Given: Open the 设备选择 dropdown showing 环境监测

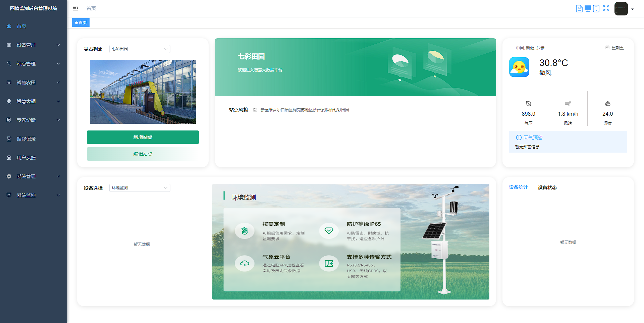Looking at the screenshot, I should click(x=140, y=188).
